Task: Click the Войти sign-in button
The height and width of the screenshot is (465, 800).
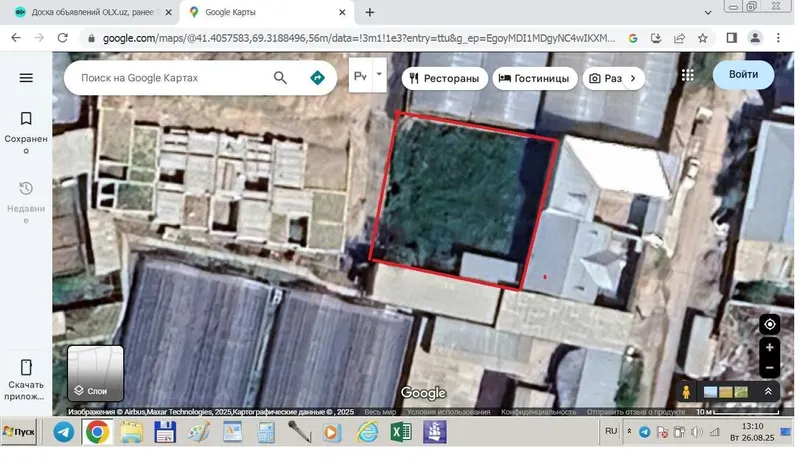Action: click(x=743, y=75)
